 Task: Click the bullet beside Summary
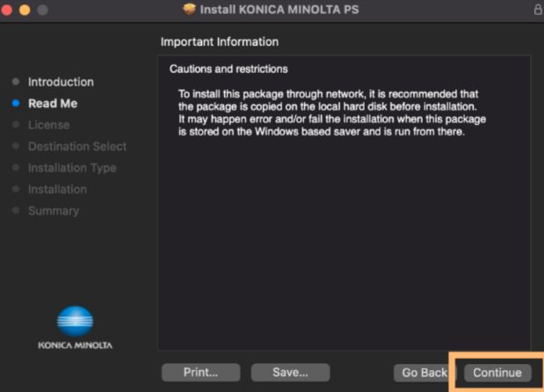point(16,211)
